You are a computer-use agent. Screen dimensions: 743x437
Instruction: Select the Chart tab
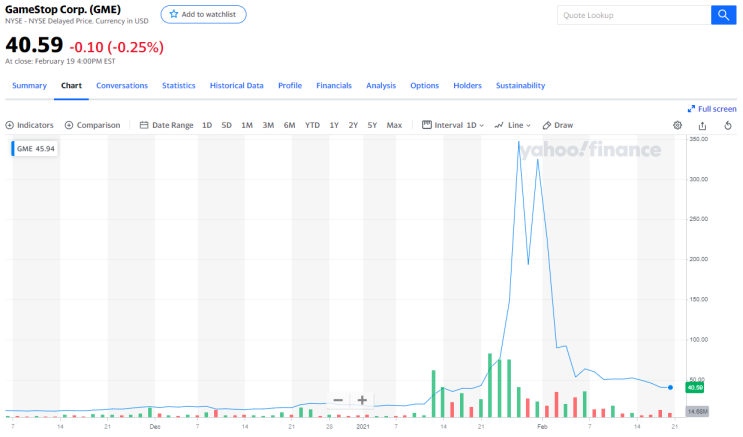click(71, 86)
